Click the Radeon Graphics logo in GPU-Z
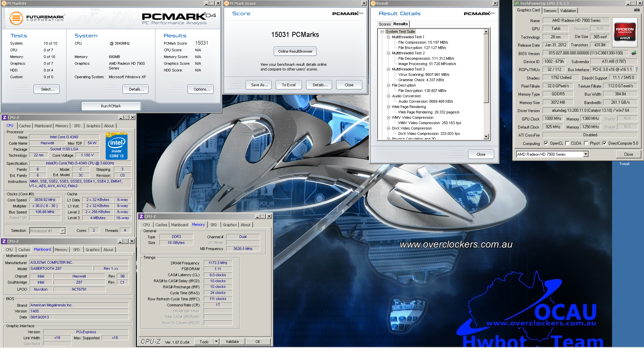The height and width of the screenshot is (348, 644). (x=625, y=32)
